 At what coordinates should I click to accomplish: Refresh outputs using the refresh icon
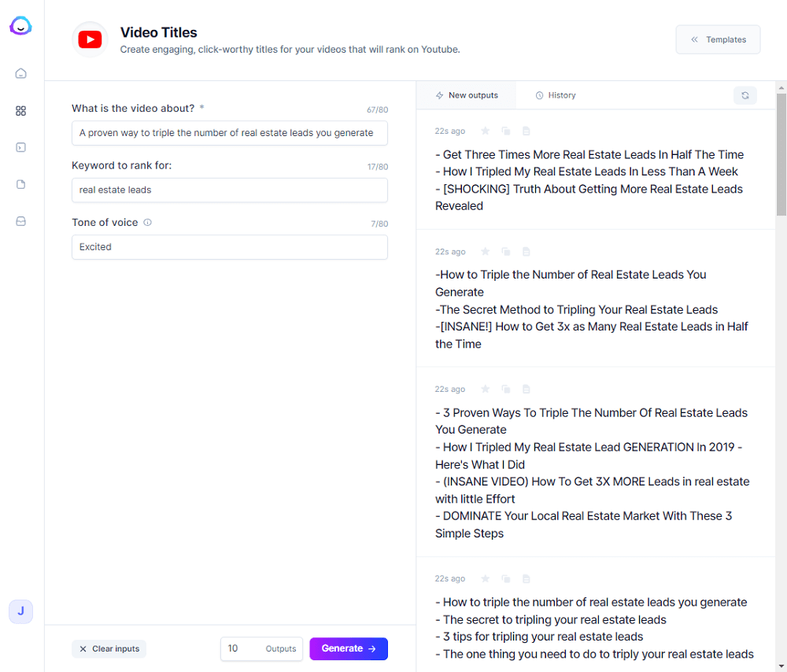point(745,95)
